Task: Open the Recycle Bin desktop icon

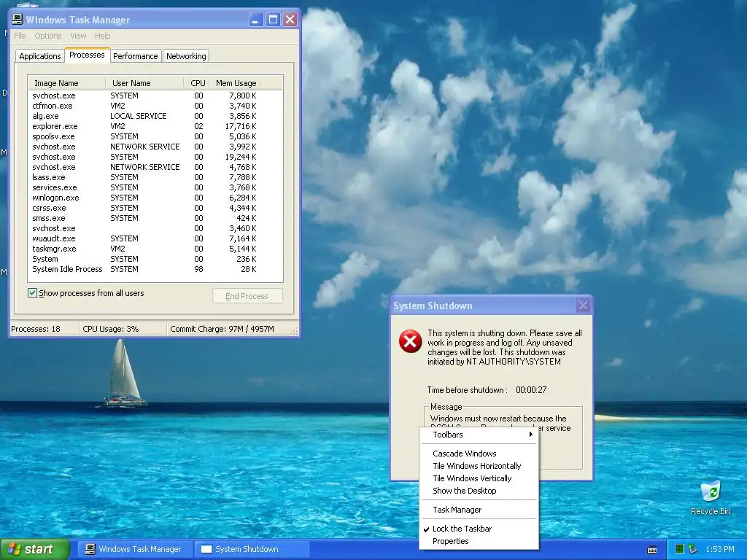Action: click(x=711, y=497)
